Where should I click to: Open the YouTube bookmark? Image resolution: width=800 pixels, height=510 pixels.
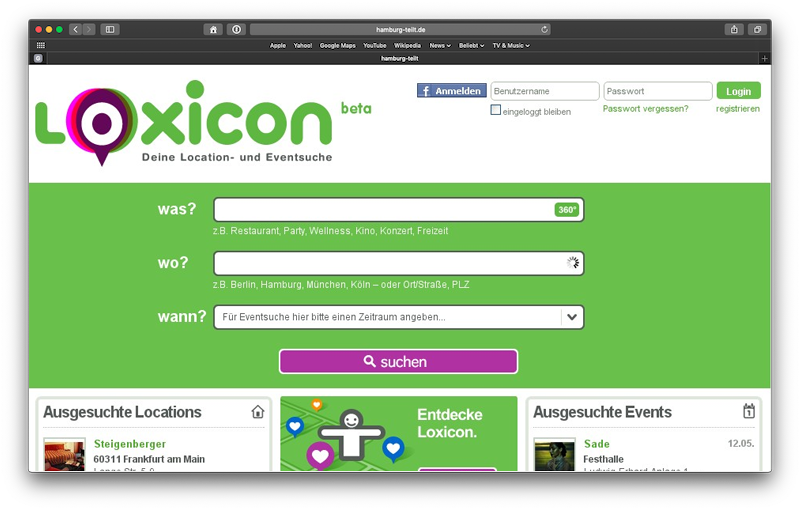[x=374, y=45]
